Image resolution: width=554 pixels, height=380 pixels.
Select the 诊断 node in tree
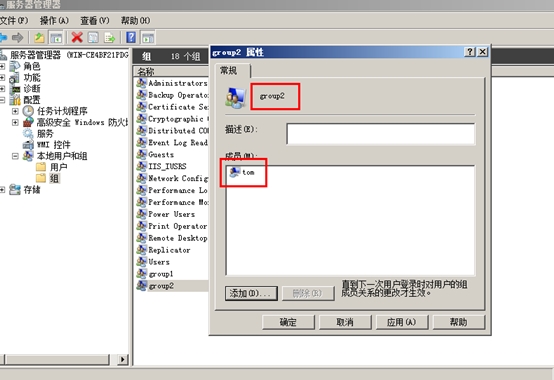coord(32,89)
